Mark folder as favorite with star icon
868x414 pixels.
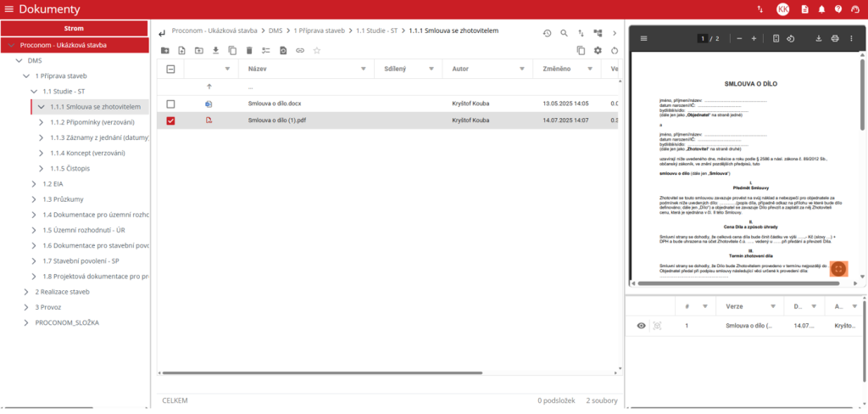tap(317, 51)
